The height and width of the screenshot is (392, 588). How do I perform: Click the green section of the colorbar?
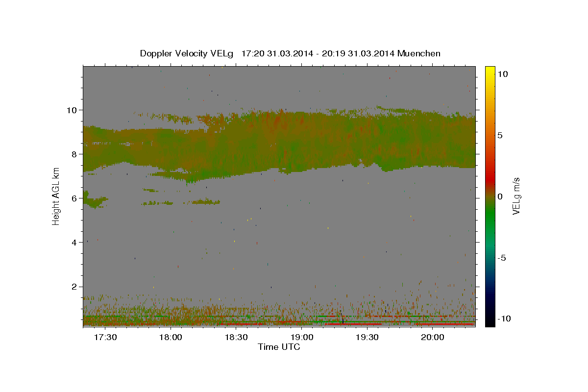tap(490, 216)
